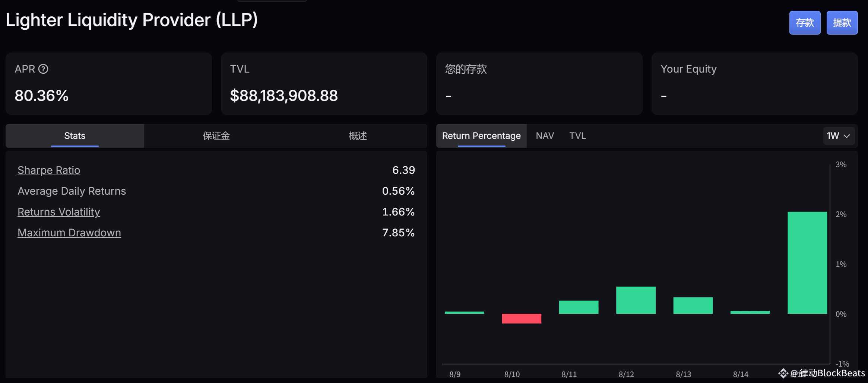Select the Stats tab

pos(75,136)
